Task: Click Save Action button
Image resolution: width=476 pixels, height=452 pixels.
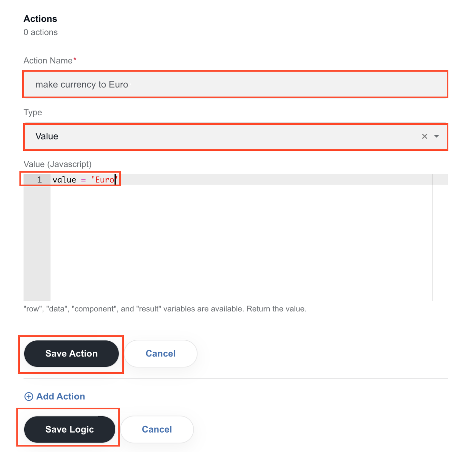Action: [71, 354]
